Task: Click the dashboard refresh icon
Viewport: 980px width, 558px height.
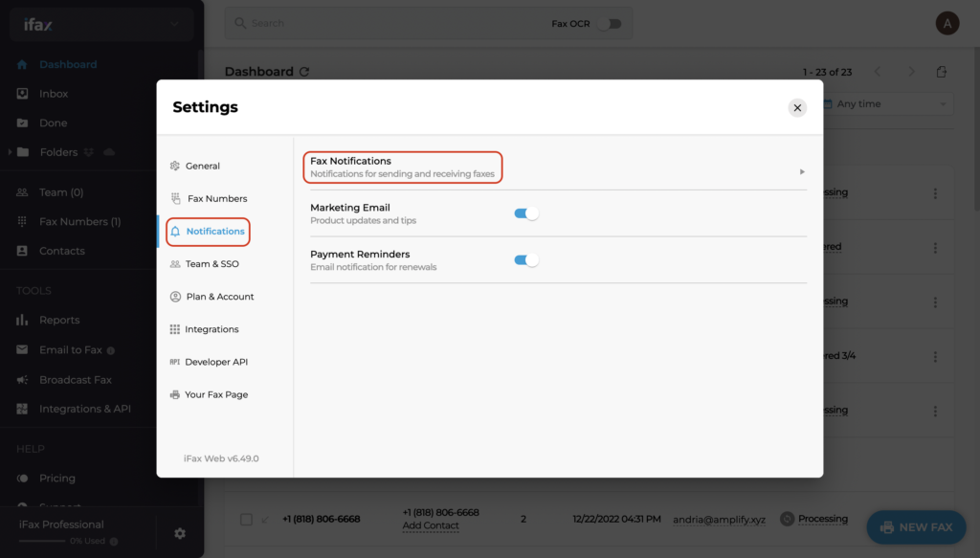Action: 304,72
